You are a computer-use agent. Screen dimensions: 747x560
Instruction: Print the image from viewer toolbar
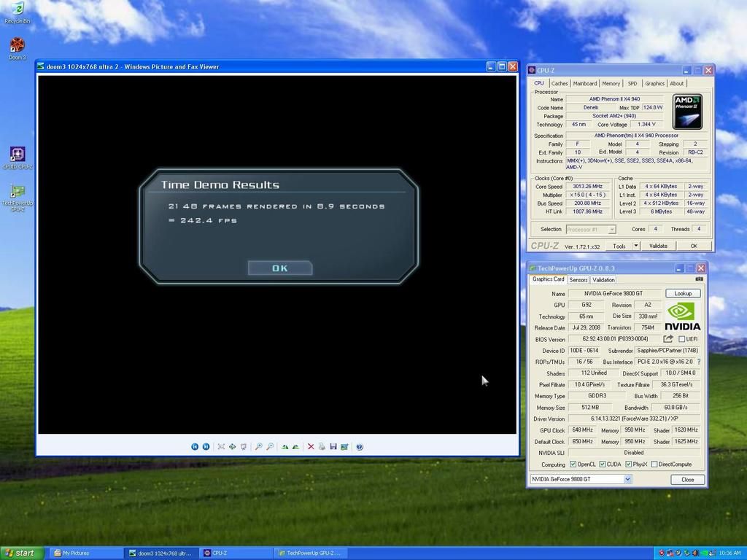[x=322, y=447]
